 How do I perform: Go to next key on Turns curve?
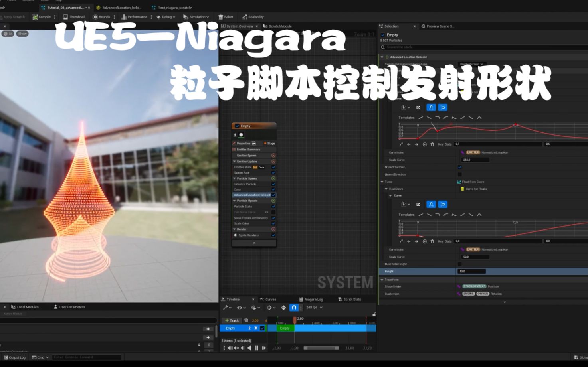click(x=416, y=241)
